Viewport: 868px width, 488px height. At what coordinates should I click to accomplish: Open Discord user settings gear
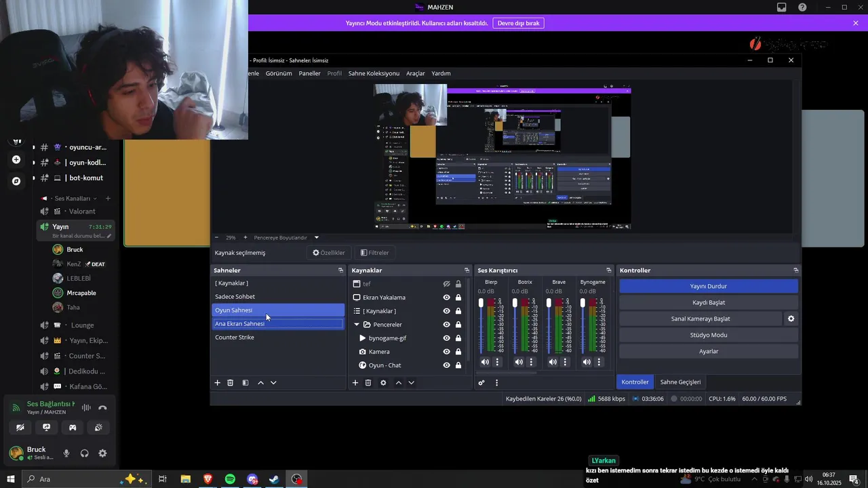click(102, 453)
